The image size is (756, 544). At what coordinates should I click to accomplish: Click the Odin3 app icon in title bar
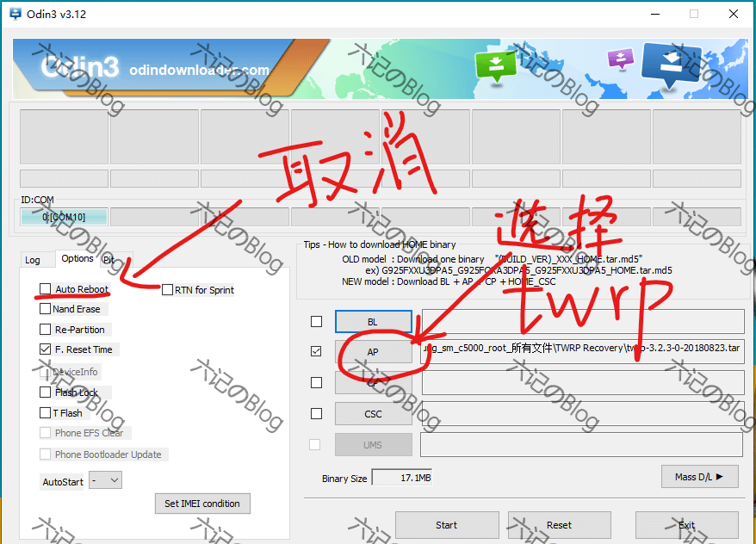click(15, 14)
